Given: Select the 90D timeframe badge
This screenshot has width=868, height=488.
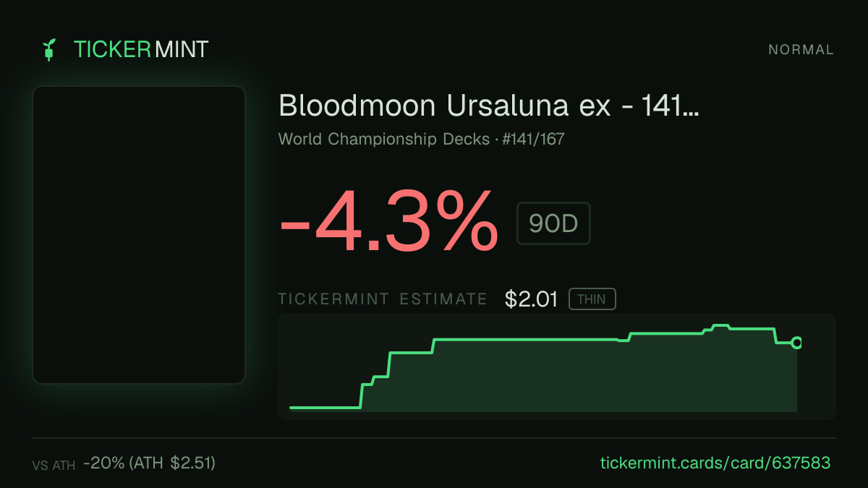Looking at the screenshot, I should click(x=553, y=224).
